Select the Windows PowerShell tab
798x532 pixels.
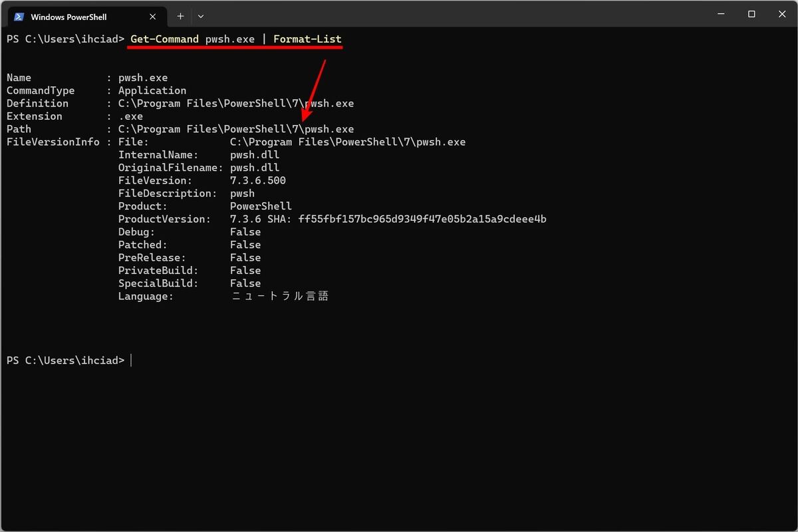click(87, 16)
